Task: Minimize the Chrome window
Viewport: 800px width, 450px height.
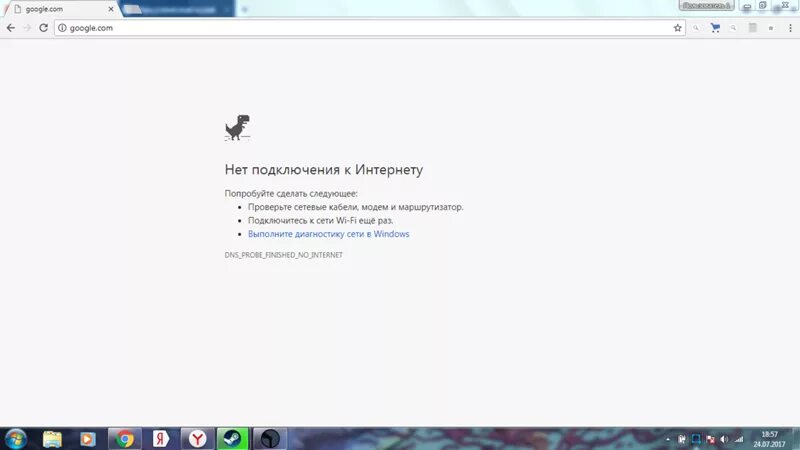Action: click(747, 6)
